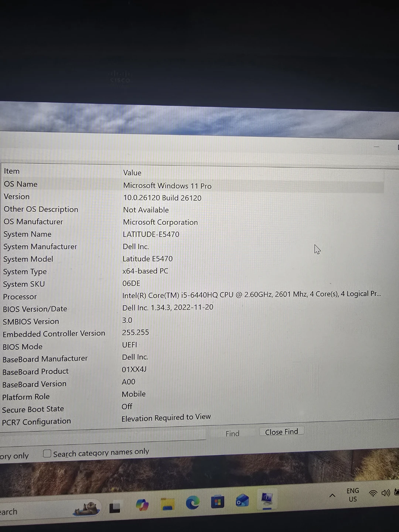The image size is (399, 532).
Task: Select the System Manufacturer row
Action: pos(192,246)
